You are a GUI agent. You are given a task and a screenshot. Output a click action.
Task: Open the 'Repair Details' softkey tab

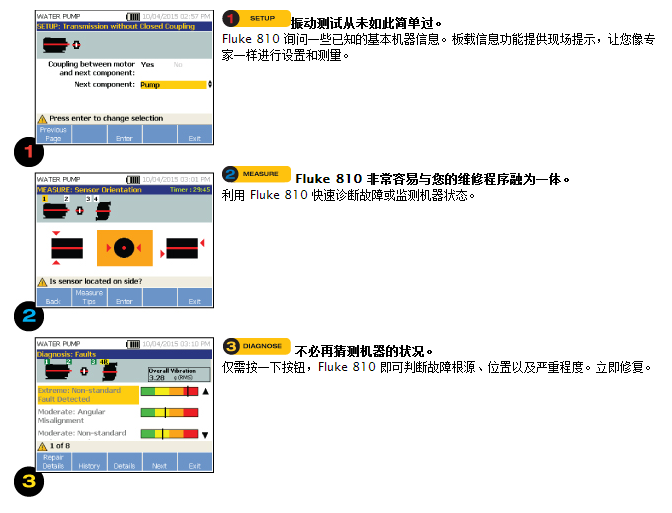tap(52, 462)
